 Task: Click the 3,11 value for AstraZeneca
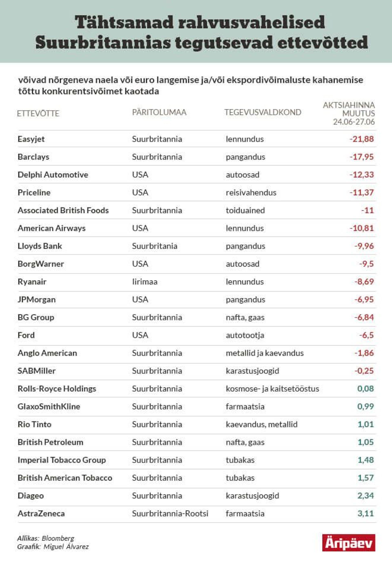[365, 513]
